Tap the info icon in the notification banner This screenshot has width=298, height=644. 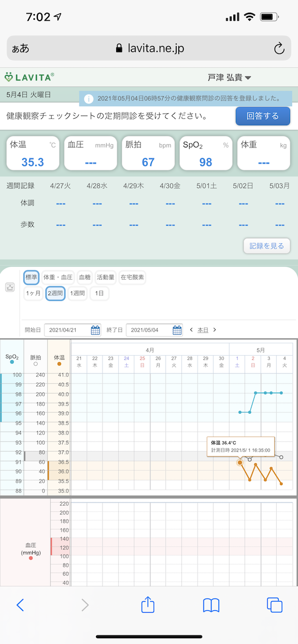point(88,98)
